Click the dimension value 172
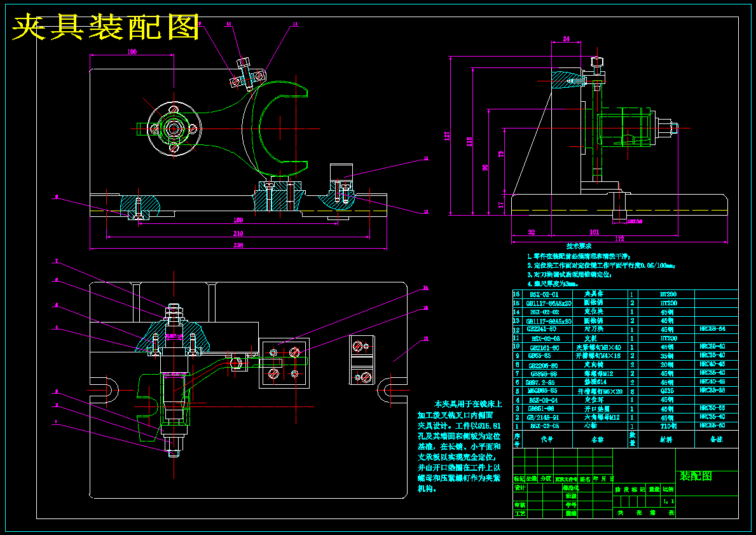Screen dimensions: 756x535 coord(619,239)
